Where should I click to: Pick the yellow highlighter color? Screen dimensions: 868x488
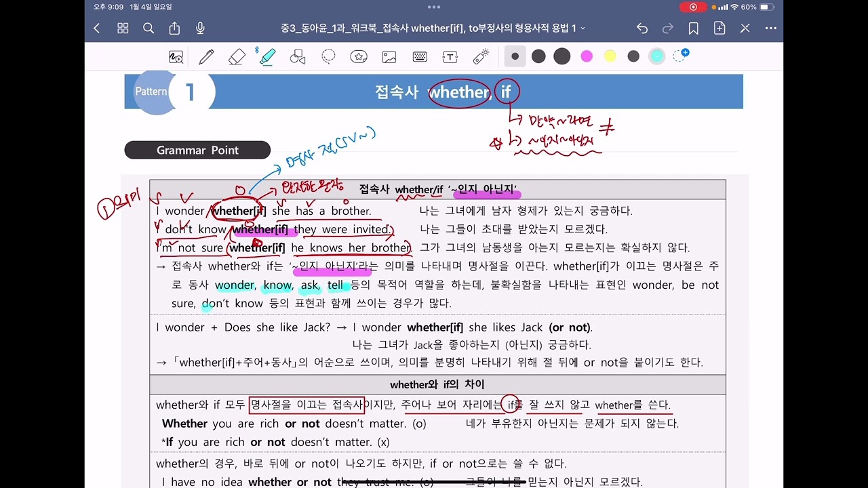(x=610, y=56)
